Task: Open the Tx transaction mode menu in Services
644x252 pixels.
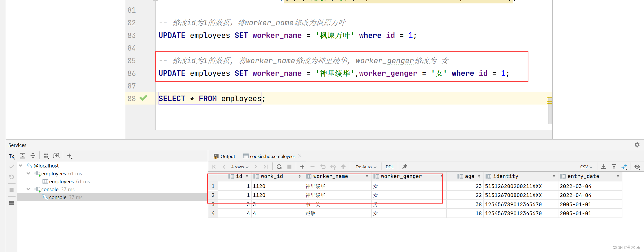Action: click(12, 156)
